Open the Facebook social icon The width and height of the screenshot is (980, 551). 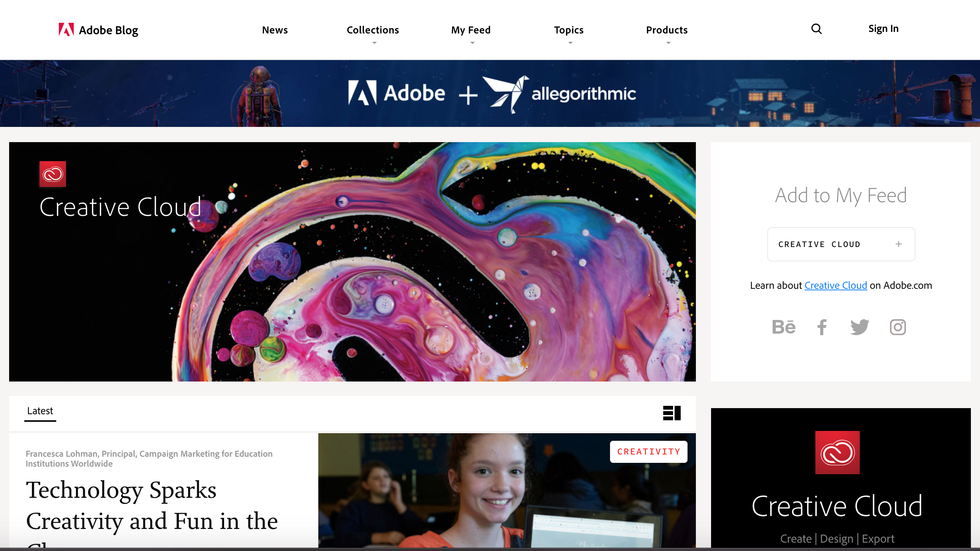(x=822, y=327)
